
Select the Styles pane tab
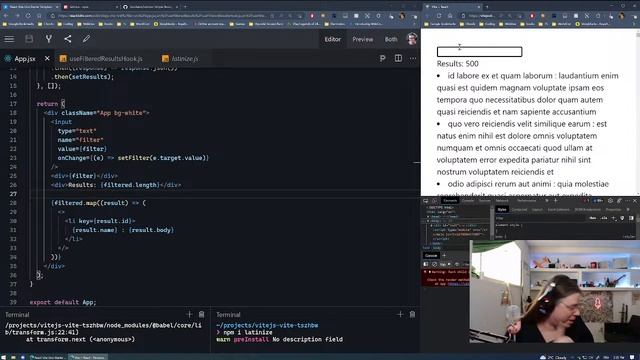click(x=502, y=210)
